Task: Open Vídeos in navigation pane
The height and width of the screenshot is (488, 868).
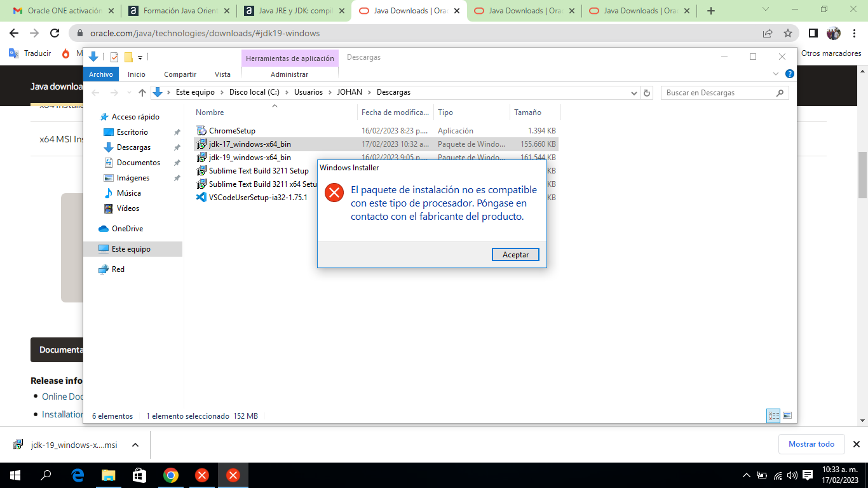Action: [128, 208]
